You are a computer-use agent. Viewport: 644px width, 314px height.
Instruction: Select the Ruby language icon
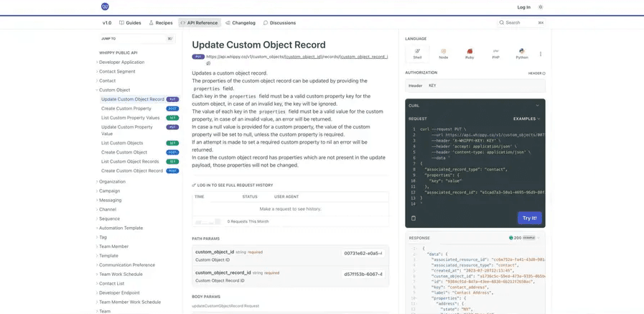470,54
